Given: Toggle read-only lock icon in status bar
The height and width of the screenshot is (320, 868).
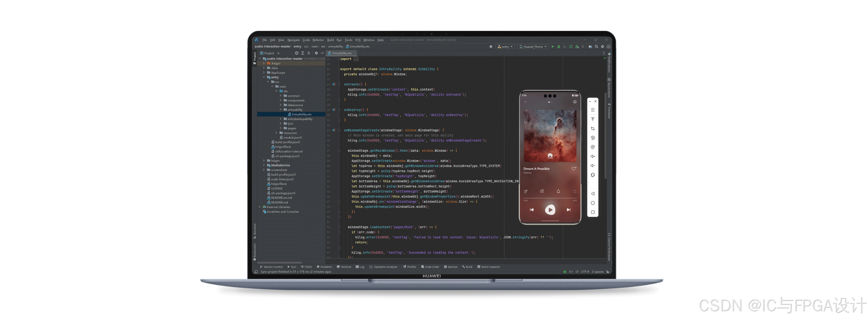Looking at the screenshot, I should [607, 271].
